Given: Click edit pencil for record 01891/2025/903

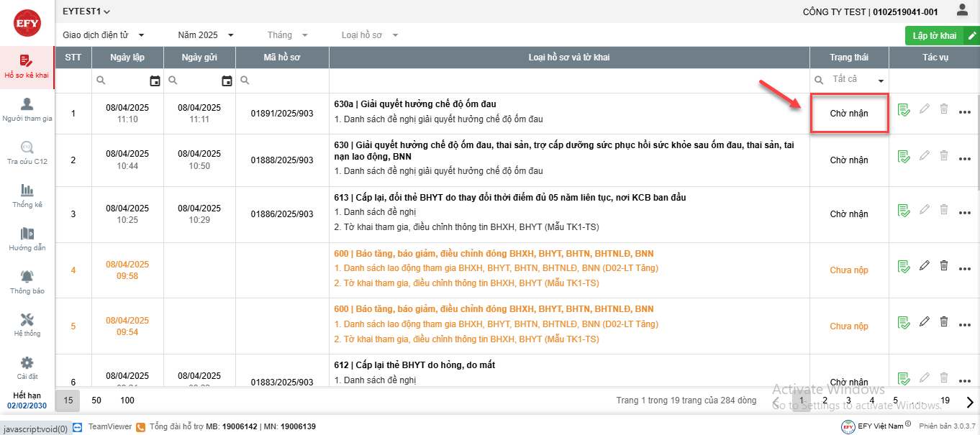Looking at the screenshot, I should point(925,109).
